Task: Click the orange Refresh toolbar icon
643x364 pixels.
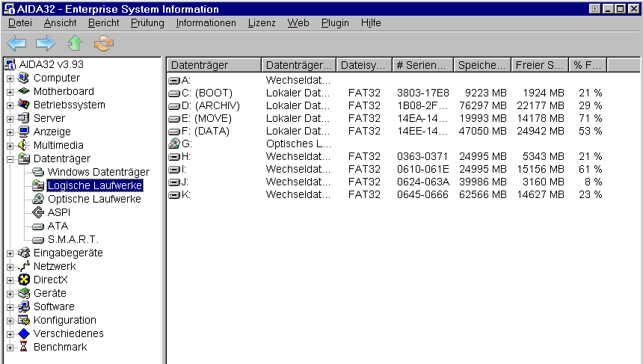Action: tap(104, 43)
